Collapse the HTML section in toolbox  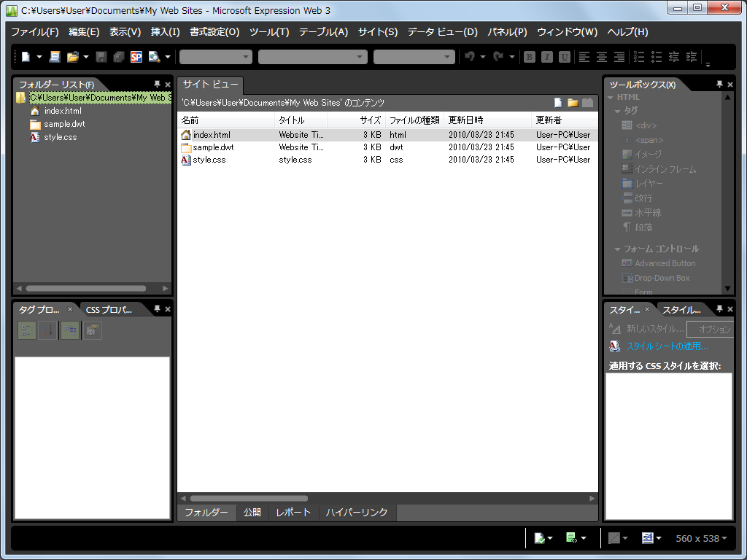(x=611, y=97)
